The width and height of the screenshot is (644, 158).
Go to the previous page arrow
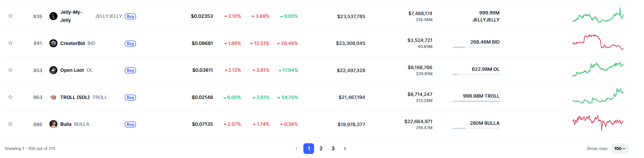(297, 149)
